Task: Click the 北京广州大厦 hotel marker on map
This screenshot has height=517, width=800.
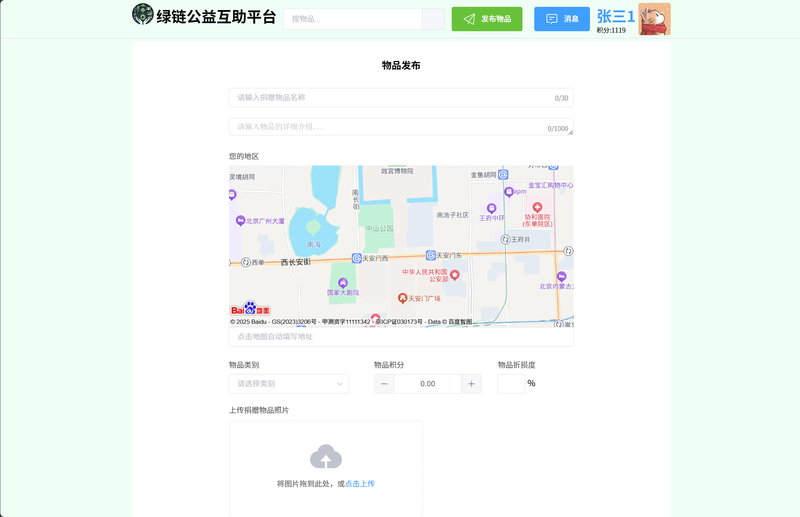Action: click(x=240, y=220)
